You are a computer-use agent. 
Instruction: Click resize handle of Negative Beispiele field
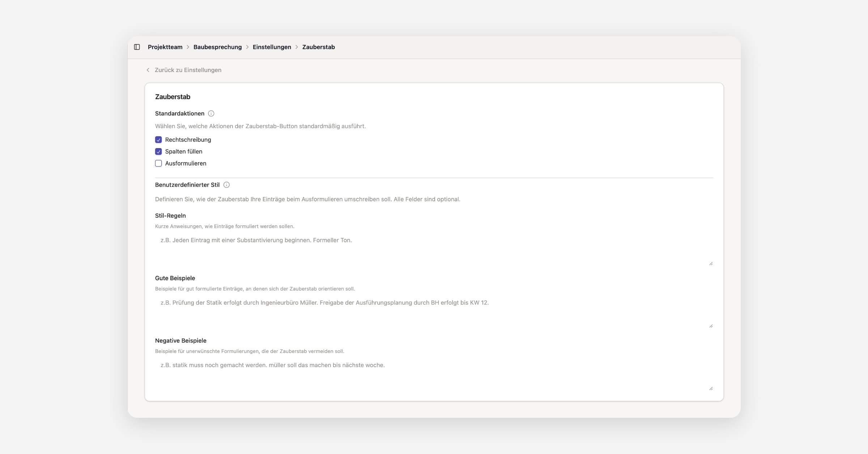711,388
